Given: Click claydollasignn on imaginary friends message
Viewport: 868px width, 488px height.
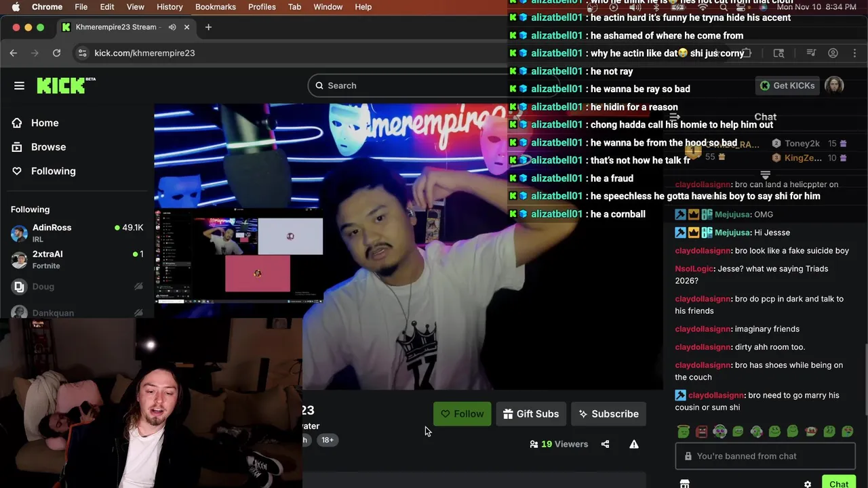Looking at the screenshot, I should click(703, 329).
